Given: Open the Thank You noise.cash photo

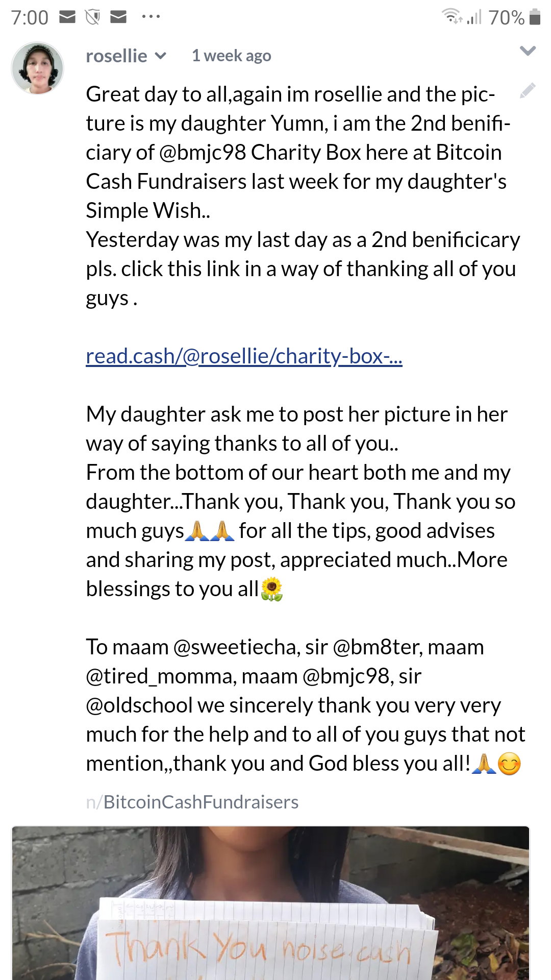Looking at the screenshot, I should [x=270, y=903].
